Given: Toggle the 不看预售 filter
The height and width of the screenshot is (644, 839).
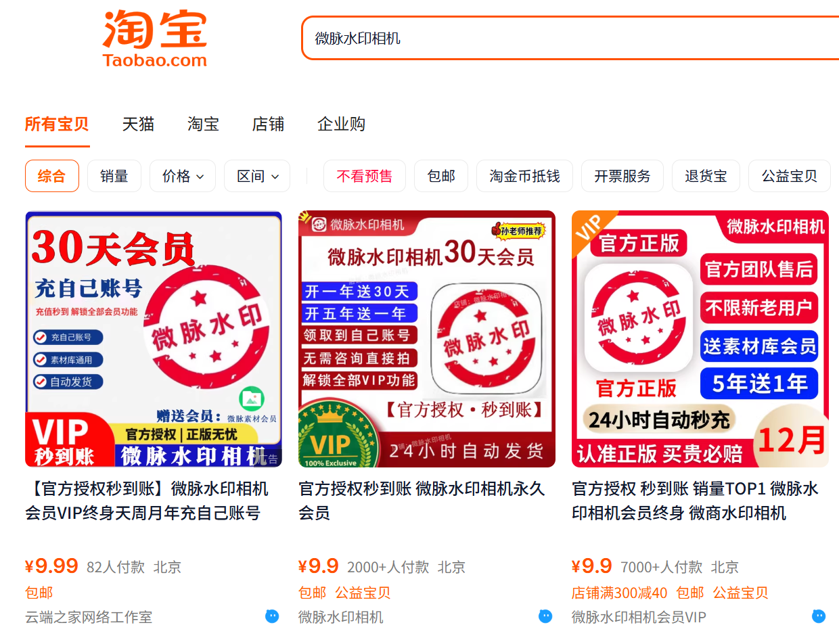Looking at the screenshot, I should [x=365, y=176].
